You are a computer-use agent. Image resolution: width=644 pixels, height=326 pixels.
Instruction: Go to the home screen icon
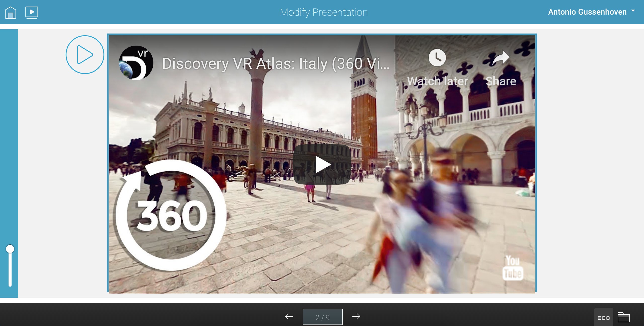pos(11,12)
